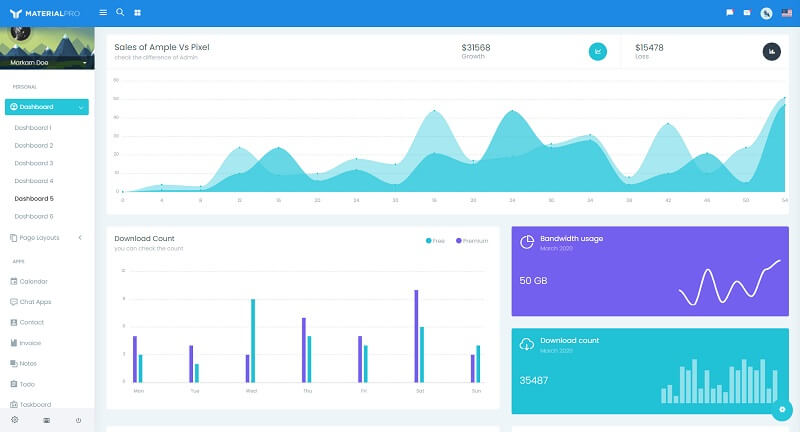Toggle the hamburger sidebar menu icon
This screenshot has width=800, height=432.
(x=104, y=13)
